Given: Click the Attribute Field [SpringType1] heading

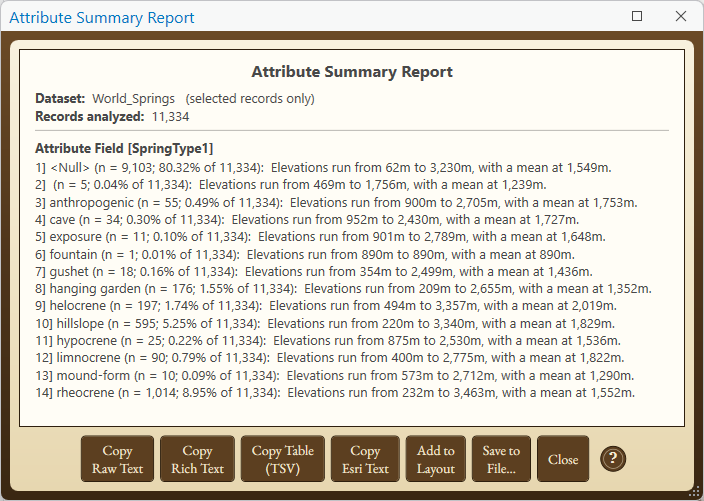Looking at the screenshot, I should (124, 149).
